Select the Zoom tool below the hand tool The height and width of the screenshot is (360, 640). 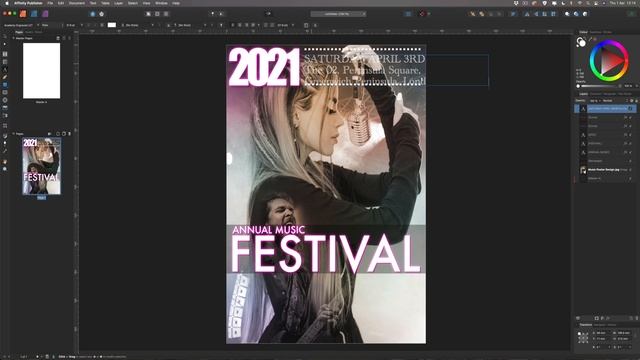[x=5, y=169]
